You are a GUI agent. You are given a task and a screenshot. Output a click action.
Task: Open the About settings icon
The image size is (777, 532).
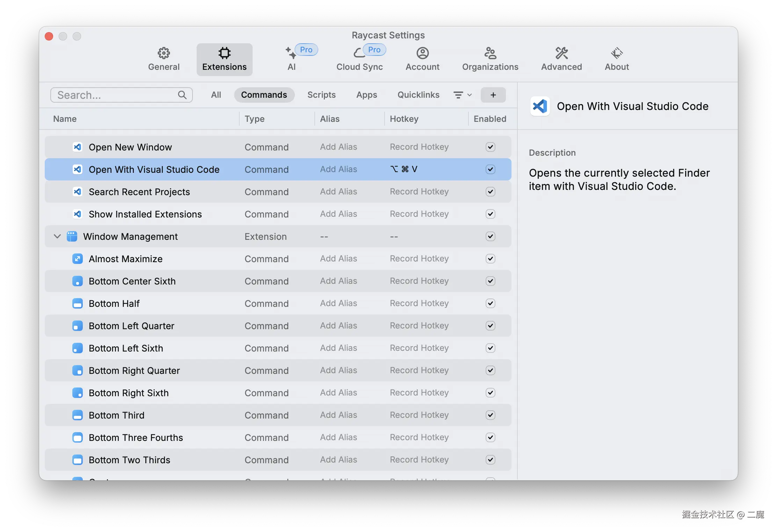point(617,53)
